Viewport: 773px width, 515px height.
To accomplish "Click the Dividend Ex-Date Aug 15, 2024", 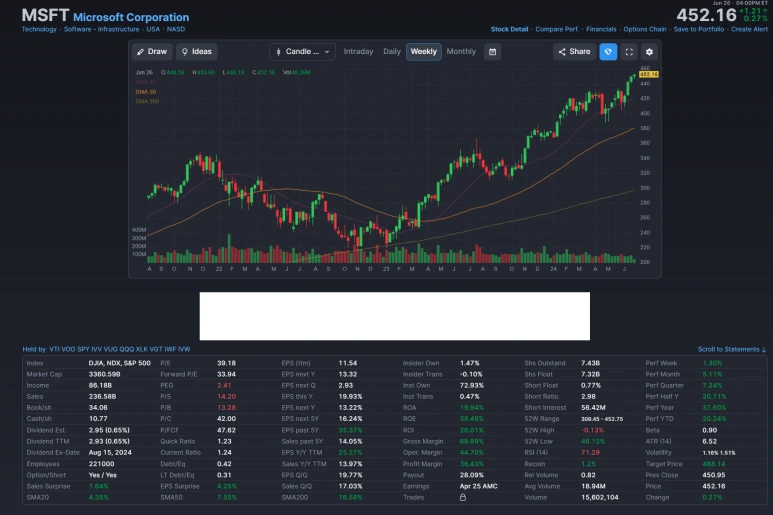I will (110, 452).
